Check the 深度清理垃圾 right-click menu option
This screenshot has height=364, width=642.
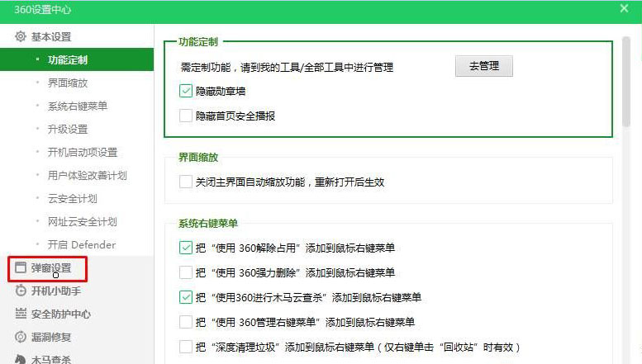pos(185,347)
